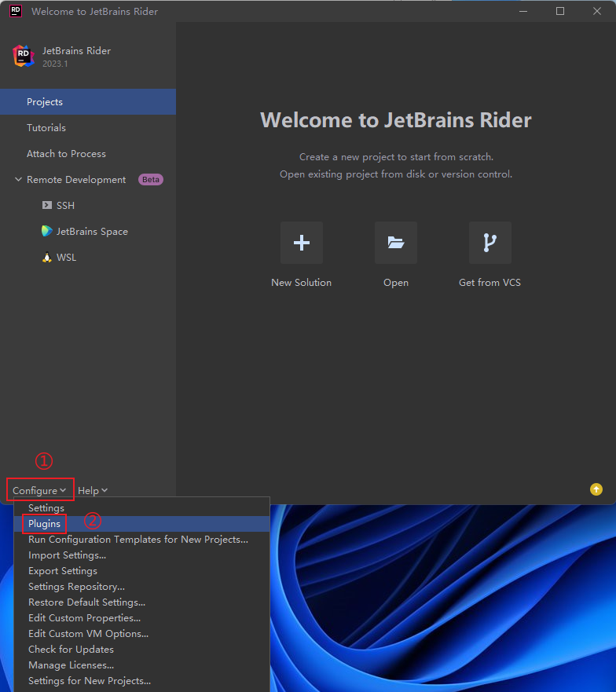
Task: Maximize the Rider welcome window
Action: pos(560,11)
